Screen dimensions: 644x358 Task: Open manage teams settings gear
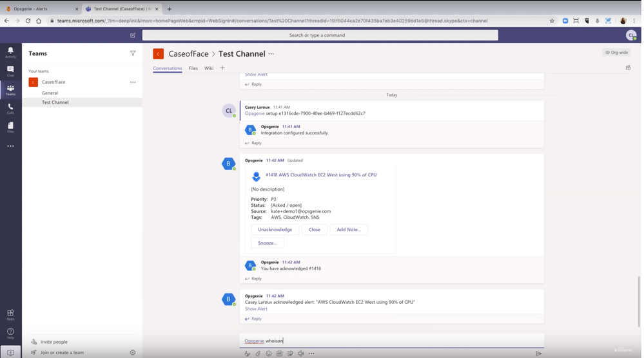click(132, 352)
